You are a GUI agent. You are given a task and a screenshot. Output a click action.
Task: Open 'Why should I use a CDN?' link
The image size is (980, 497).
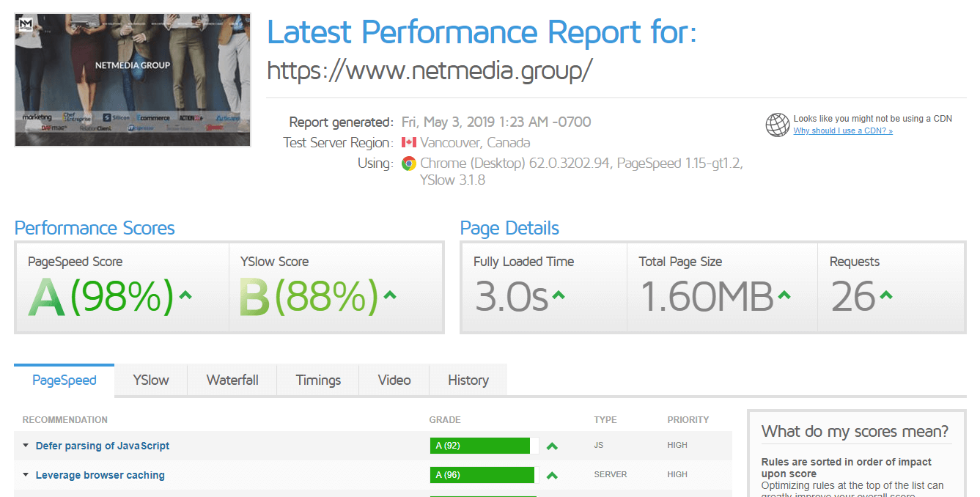coord(843,130)
